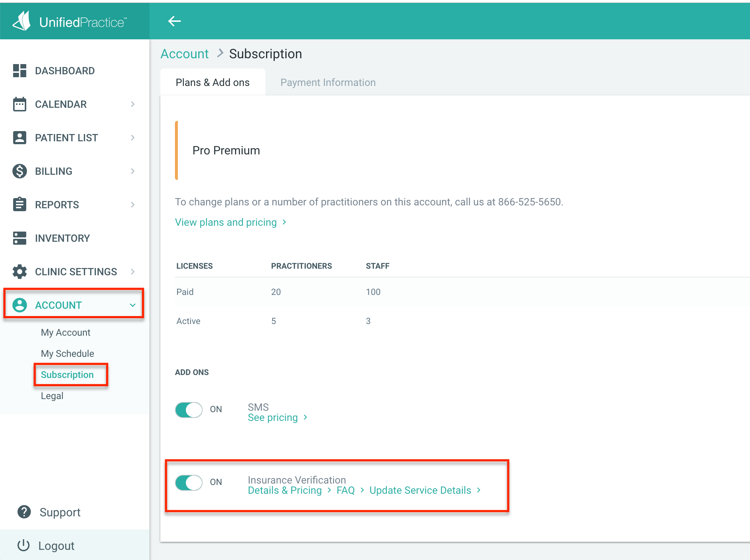Click the Patient List person icon
Screen dimensions: 750x560
[x=20, y=138]
